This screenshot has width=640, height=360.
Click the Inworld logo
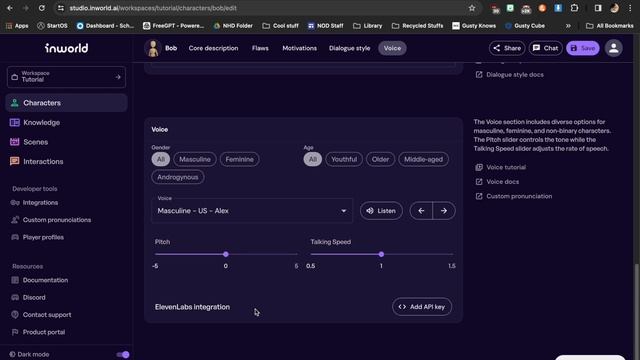point(67,48)
